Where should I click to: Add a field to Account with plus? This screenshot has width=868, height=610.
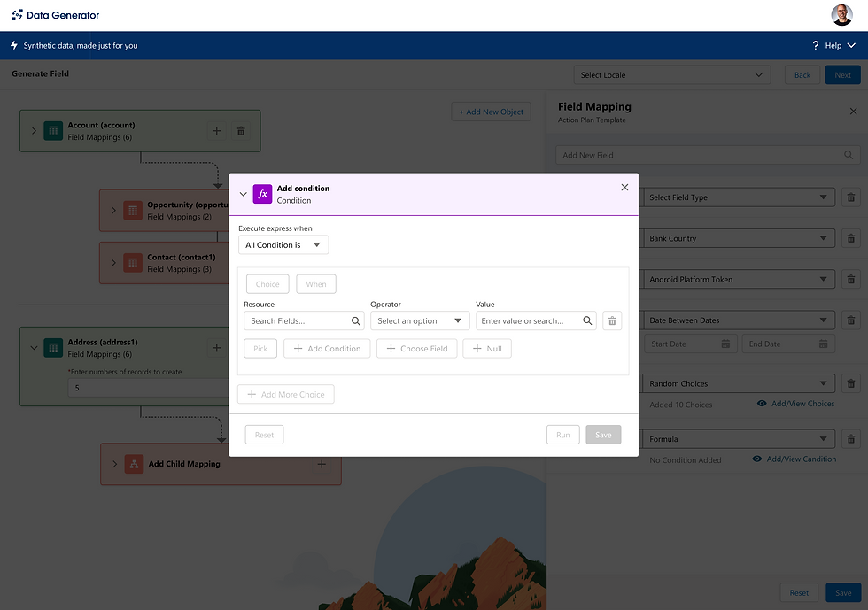coord(216,131)
